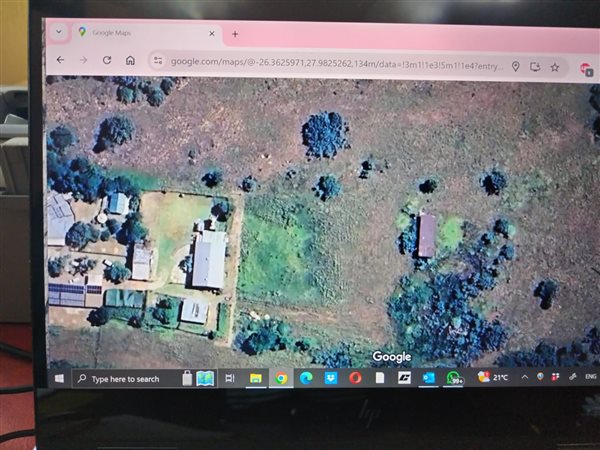Click the install app icon in address bar

pos(535,67)
